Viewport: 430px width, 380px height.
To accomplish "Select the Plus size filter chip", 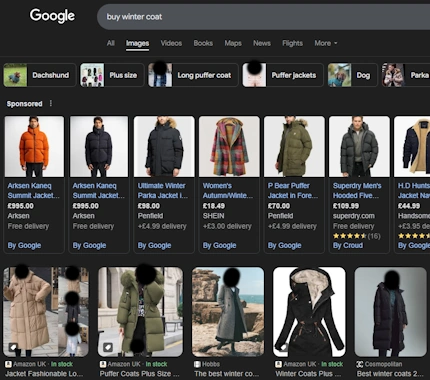I will 112,75.
